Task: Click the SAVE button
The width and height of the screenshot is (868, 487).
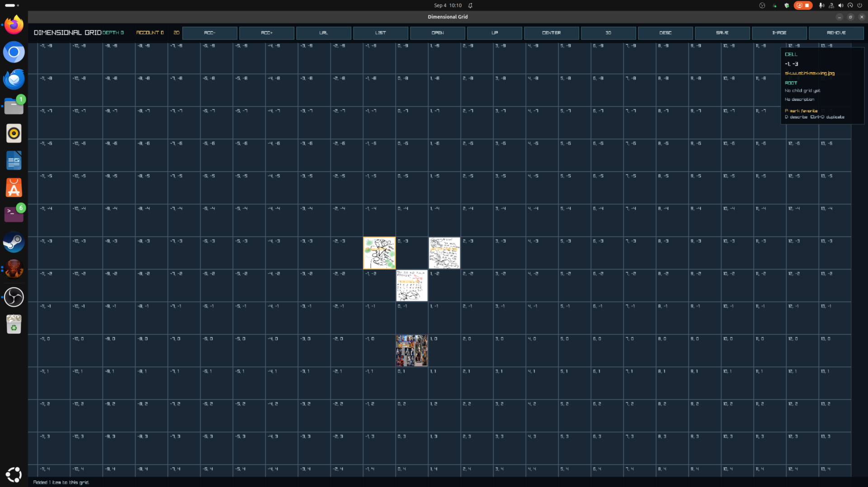Action: point(722,33)
